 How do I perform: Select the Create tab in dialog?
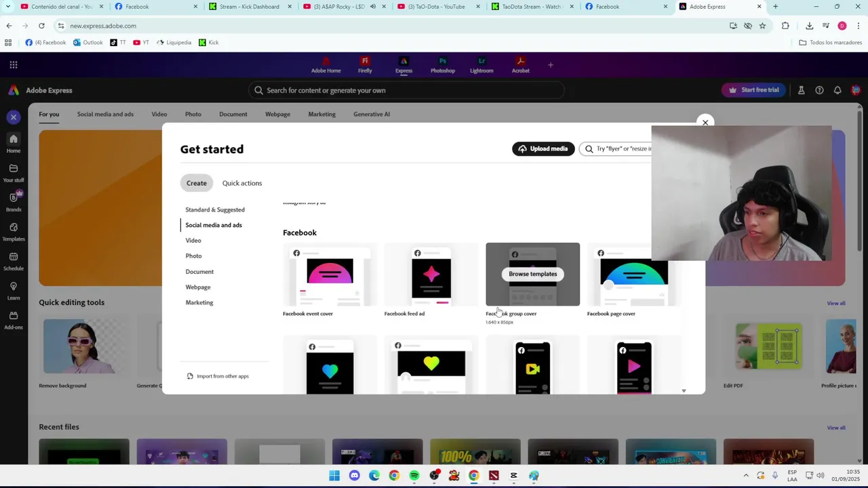(x=197, y=183)
